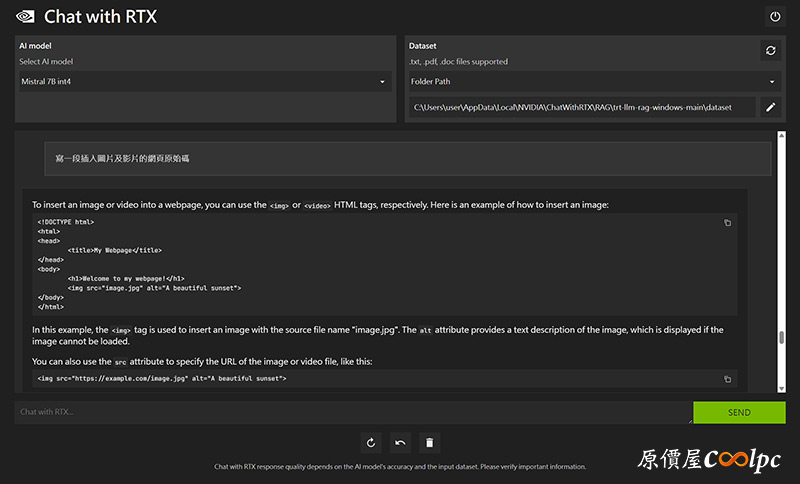Regenerate the response with retry icon
800x484 pixels.
(x=371, y=443)
